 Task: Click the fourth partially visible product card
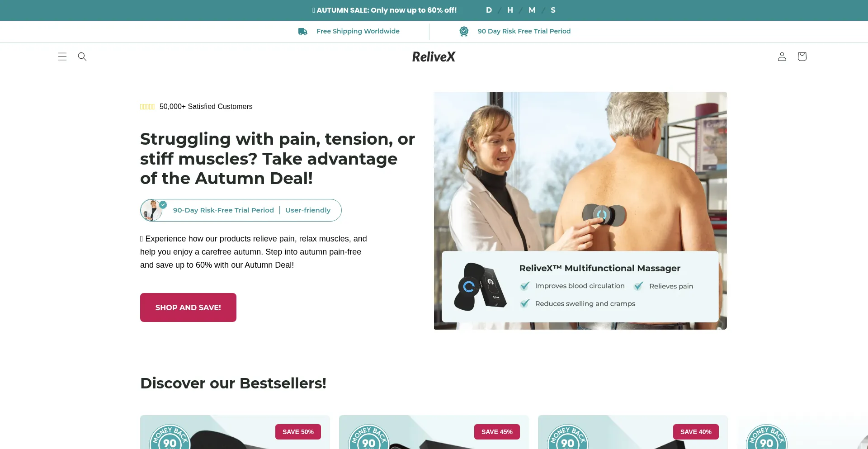[x=802, y=432]
